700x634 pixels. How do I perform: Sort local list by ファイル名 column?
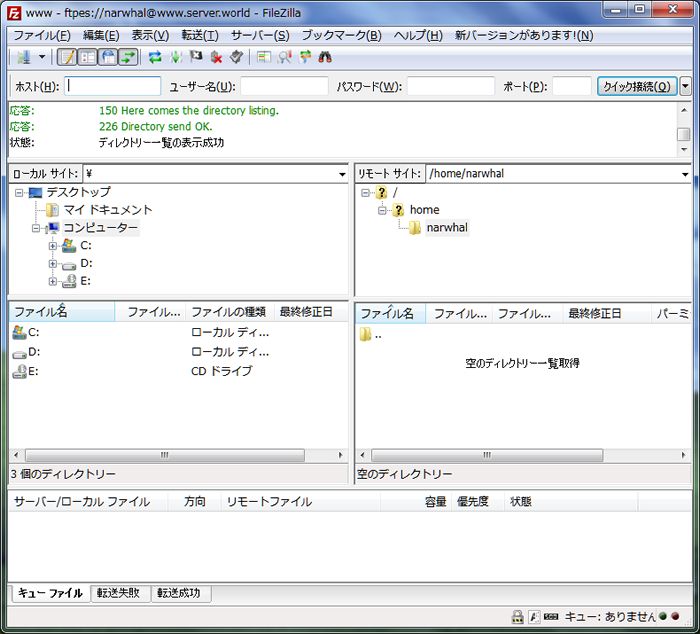pos(62,312)
